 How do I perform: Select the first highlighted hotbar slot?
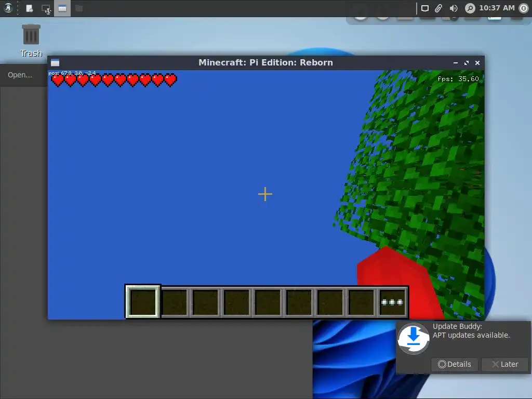(x=143, y=302)
